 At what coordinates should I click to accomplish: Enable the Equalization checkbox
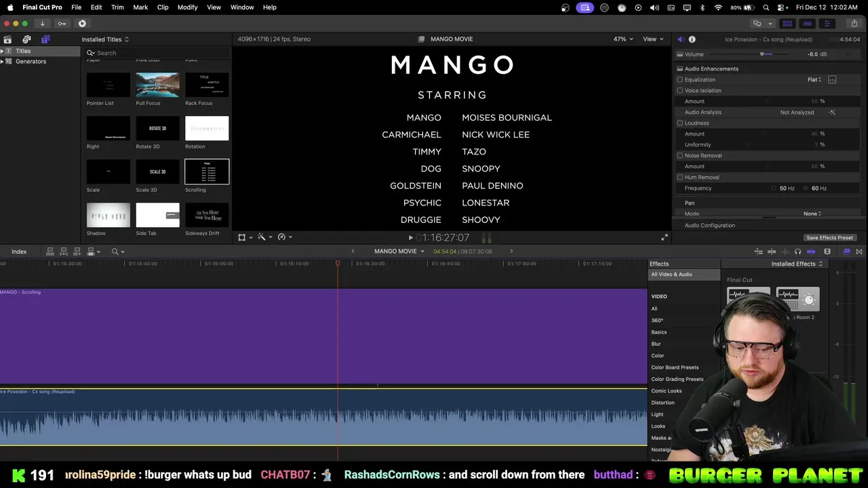[680, 80]
